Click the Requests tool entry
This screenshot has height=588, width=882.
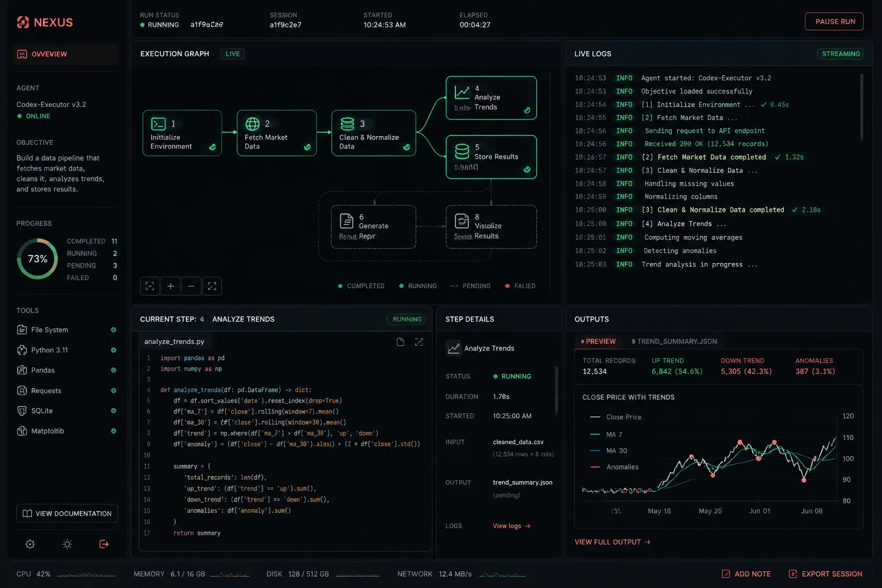[67, 390]
